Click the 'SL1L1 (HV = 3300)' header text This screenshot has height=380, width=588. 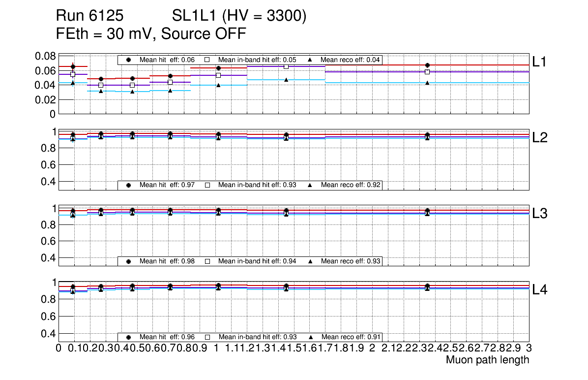[239, 17]
